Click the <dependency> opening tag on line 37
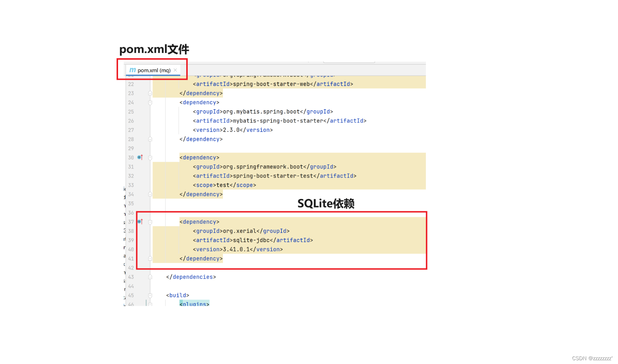 [x=199, y=222]
